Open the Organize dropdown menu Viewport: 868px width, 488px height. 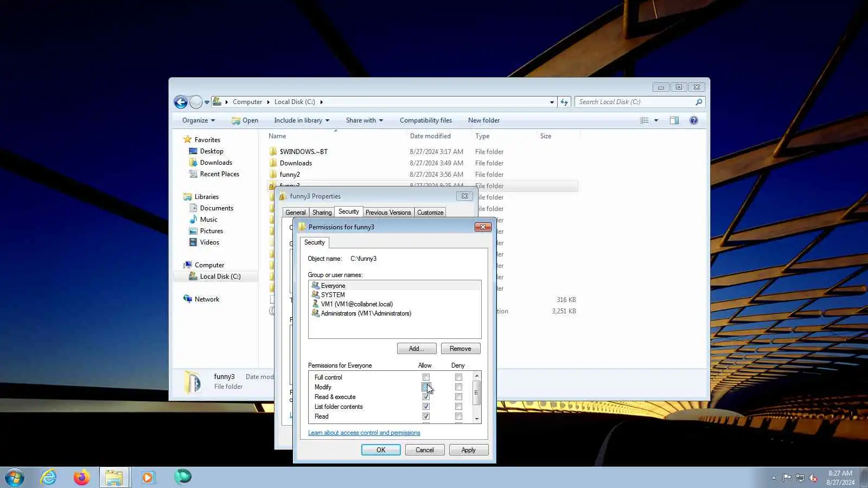click(x=199, y=120)
